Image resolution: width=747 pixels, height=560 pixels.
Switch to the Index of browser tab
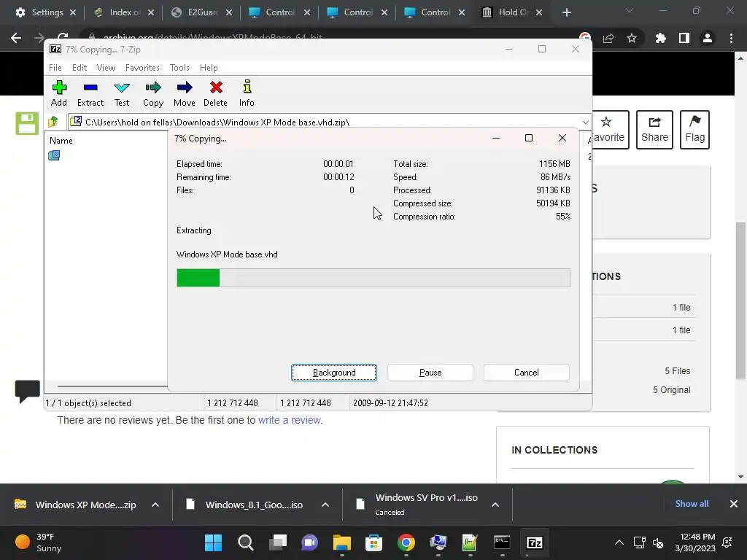coord(124,12)
